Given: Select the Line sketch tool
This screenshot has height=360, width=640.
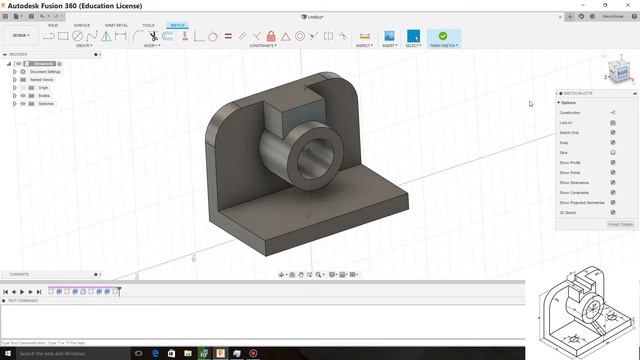Looking at the screenshot, I should pyautogui.click(x=49, y=36).
